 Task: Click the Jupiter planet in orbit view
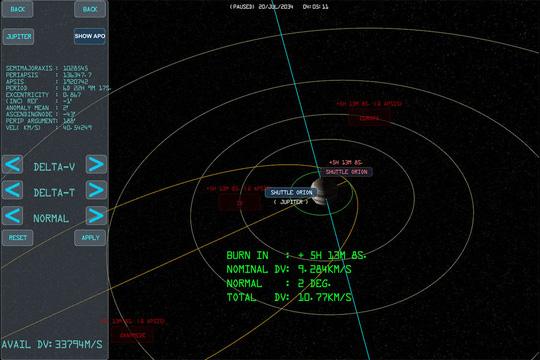323,192
